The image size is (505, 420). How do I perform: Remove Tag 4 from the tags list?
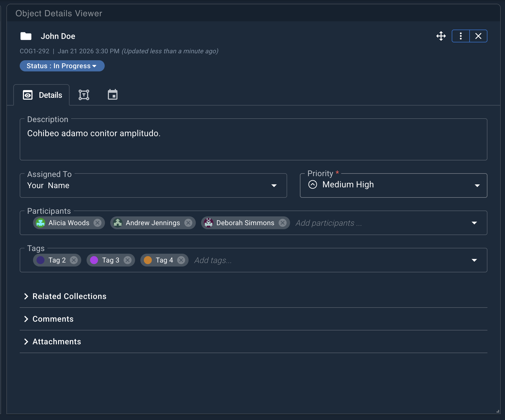(181, 260)
